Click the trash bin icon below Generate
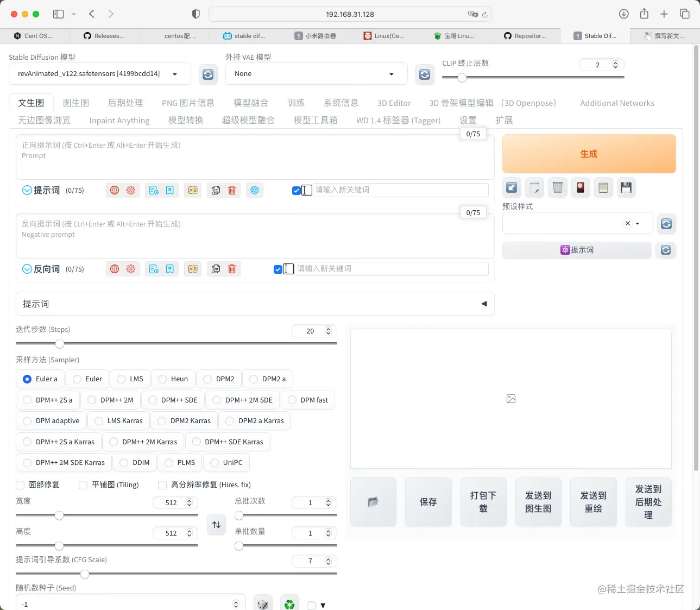 click(x=558, y=188)
